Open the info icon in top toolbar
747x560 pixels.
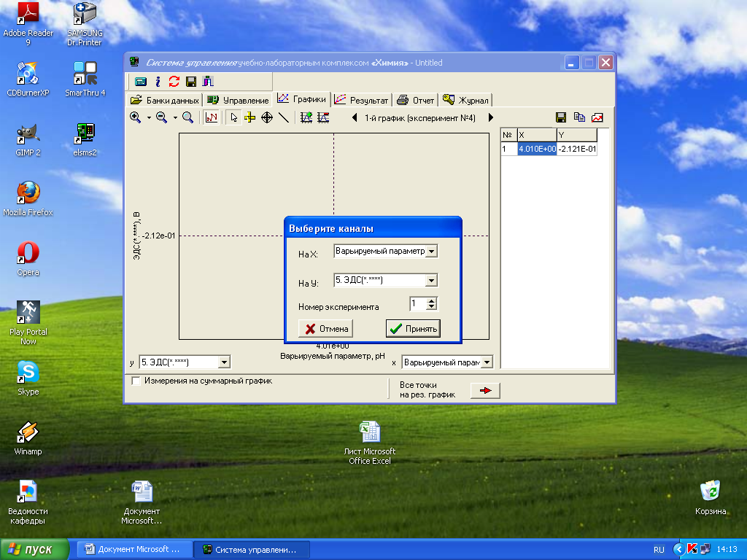click(x=158, y=82)
